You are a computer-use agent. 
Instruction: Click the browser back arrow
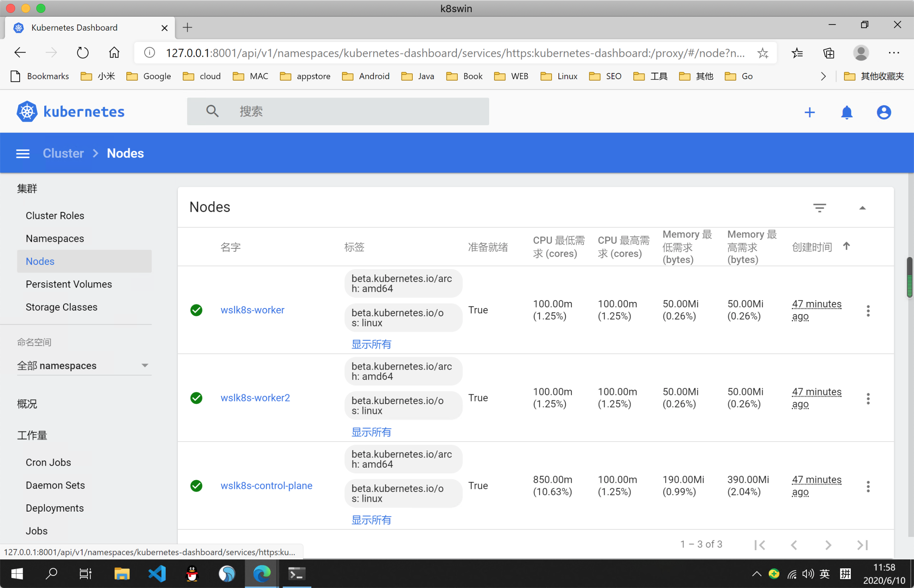(x=19, y=53)
